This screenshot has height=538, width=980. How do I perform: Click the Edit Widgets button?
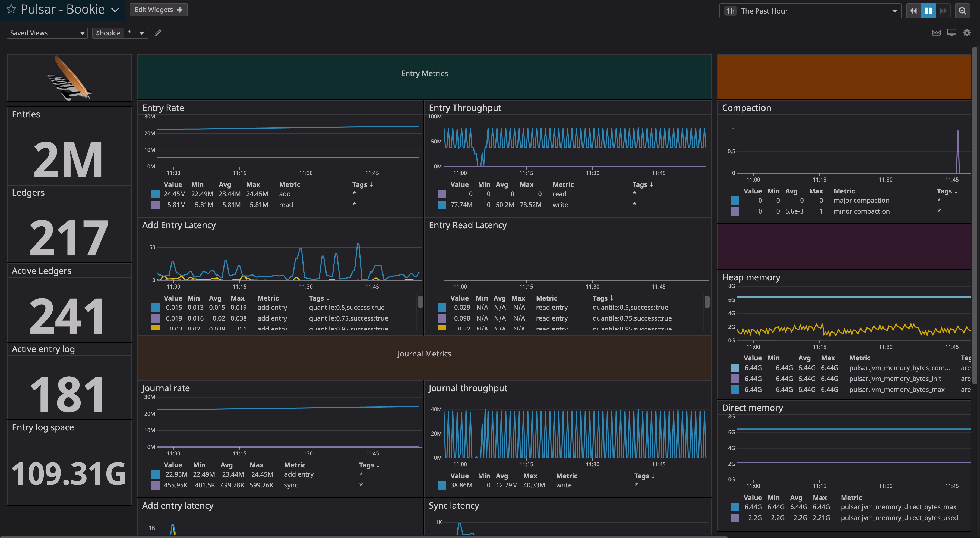pos(159,10)
